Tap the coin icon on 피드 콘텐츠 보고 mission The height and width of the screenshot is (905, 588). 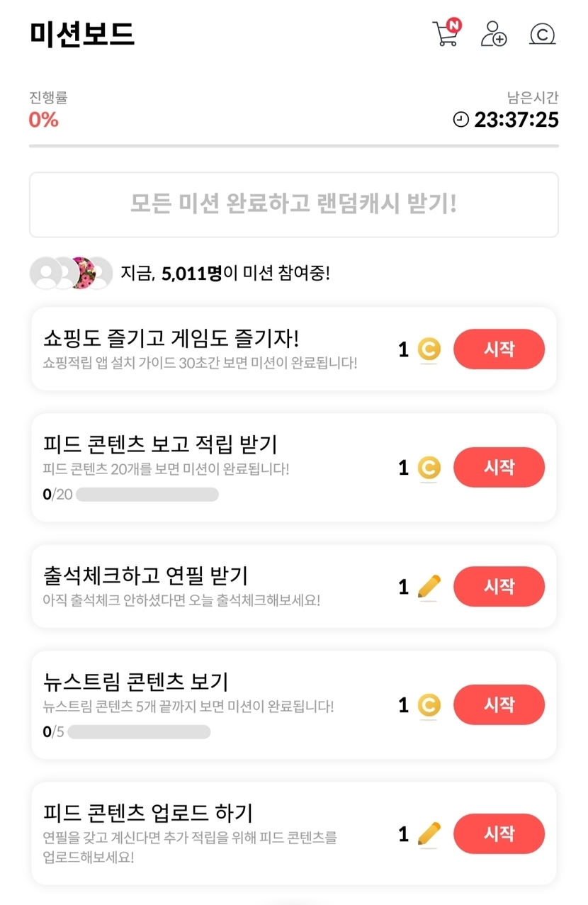tap(429, 468)
